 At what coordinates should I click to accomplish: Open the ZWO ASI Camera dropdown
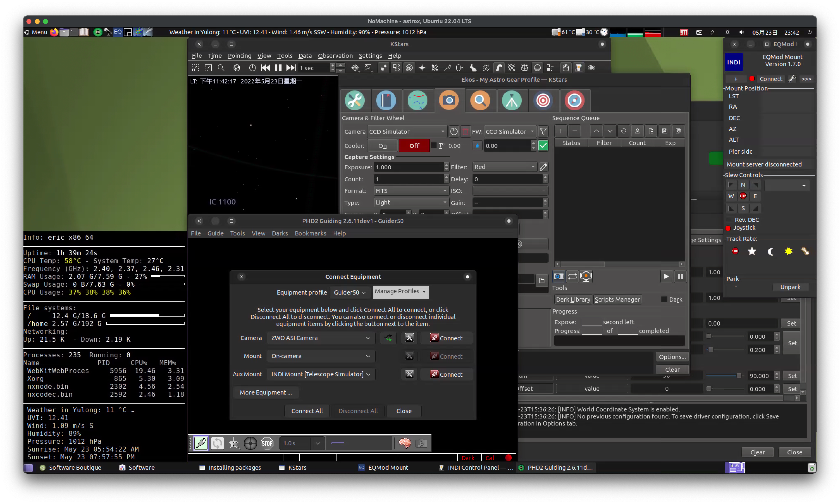pos(321,338)
